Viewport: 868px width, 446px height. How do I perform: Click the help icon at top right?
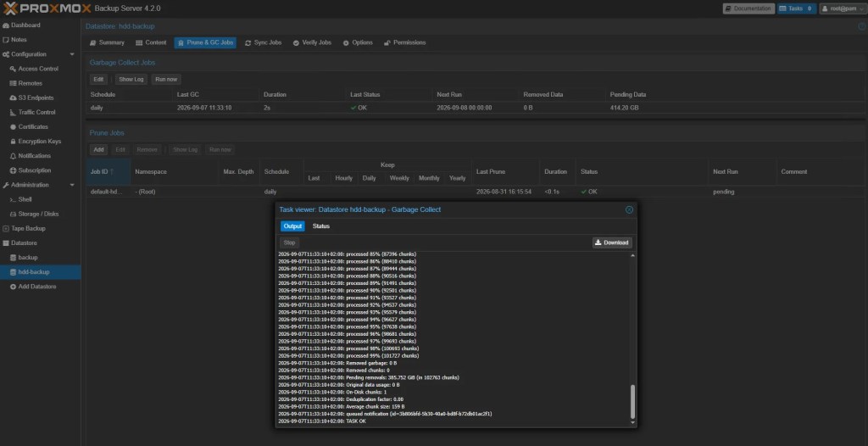pos(862,26)
